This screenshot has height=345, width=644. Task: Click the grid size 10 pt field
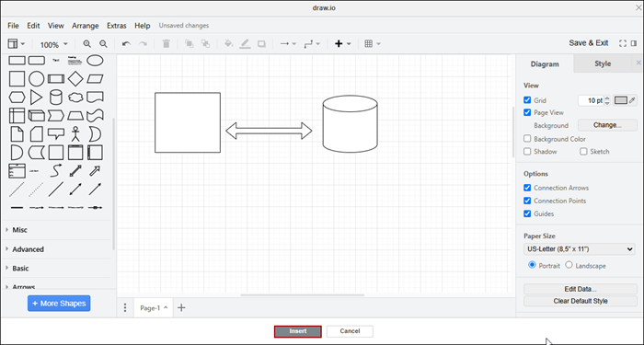tap(591, 100)
